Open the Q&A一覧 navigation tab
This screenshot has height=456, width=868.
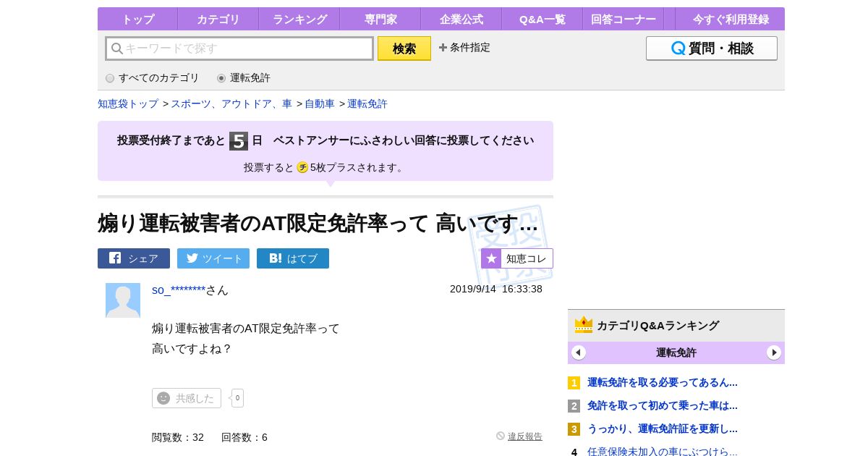coord(542,19)
